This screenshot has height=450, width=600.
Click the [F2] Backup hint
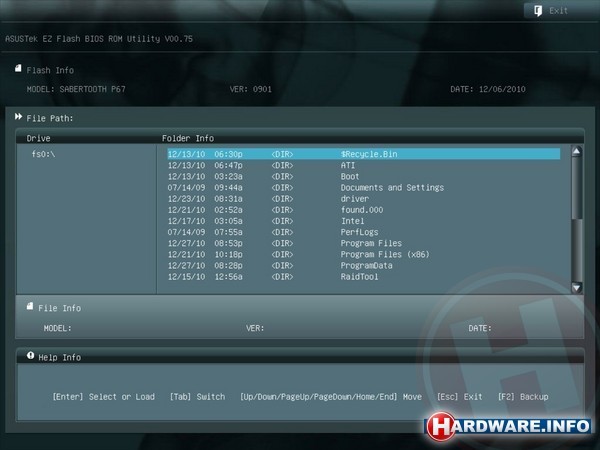coord(523,397)
